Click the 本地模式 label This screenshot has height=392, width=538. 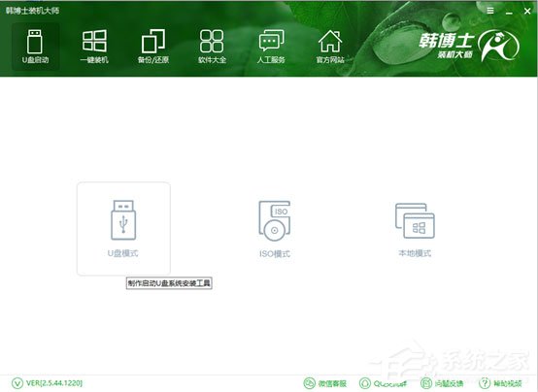tap(415, 253)
